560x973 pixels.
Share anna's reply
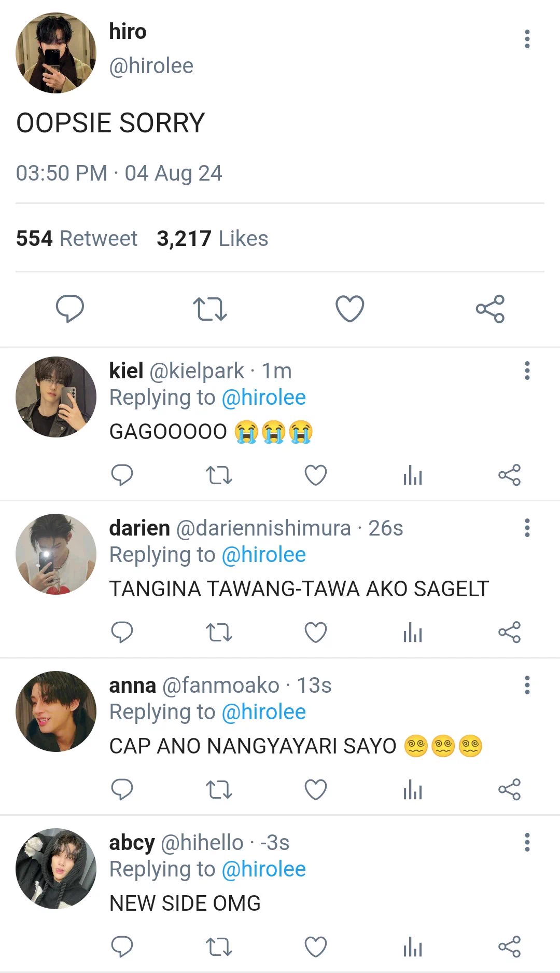tap(509, 789)
